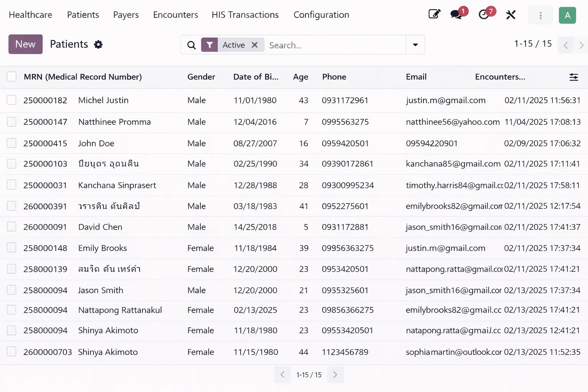
Task: Select all rows with header checkbox
Action: (12, 77)
